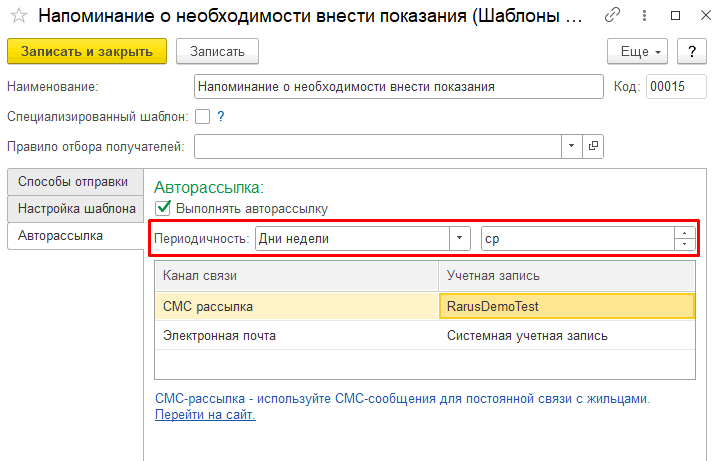Open the three-dot window menu

(644, 16)
